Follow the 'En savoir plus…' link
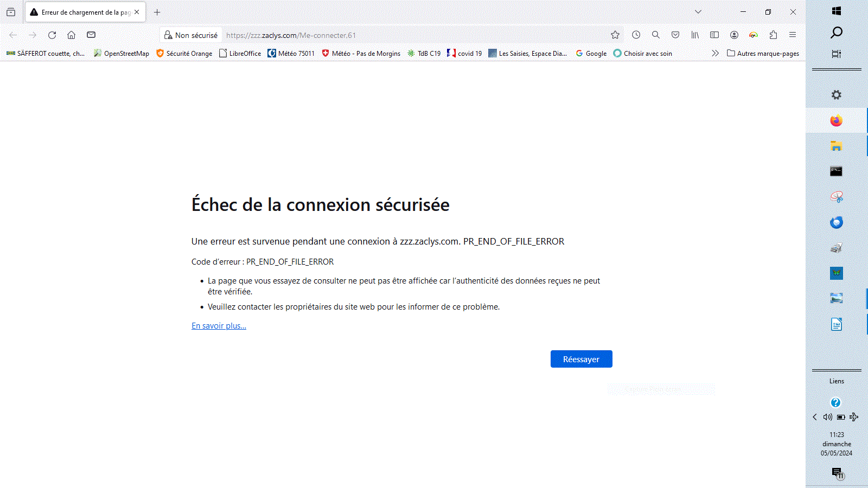Image resolution: width=868 pixels, height=488 pixels. coord(219,326)
